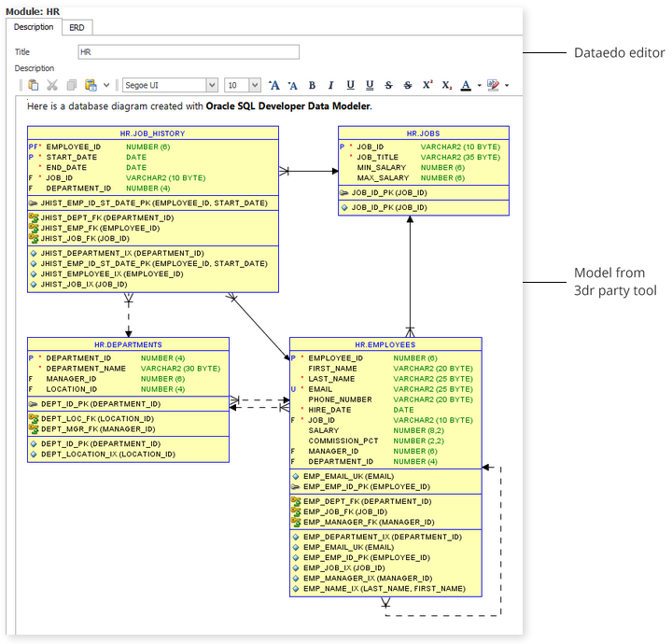
Task: Click the font color A button
Action: click(466, 85)
